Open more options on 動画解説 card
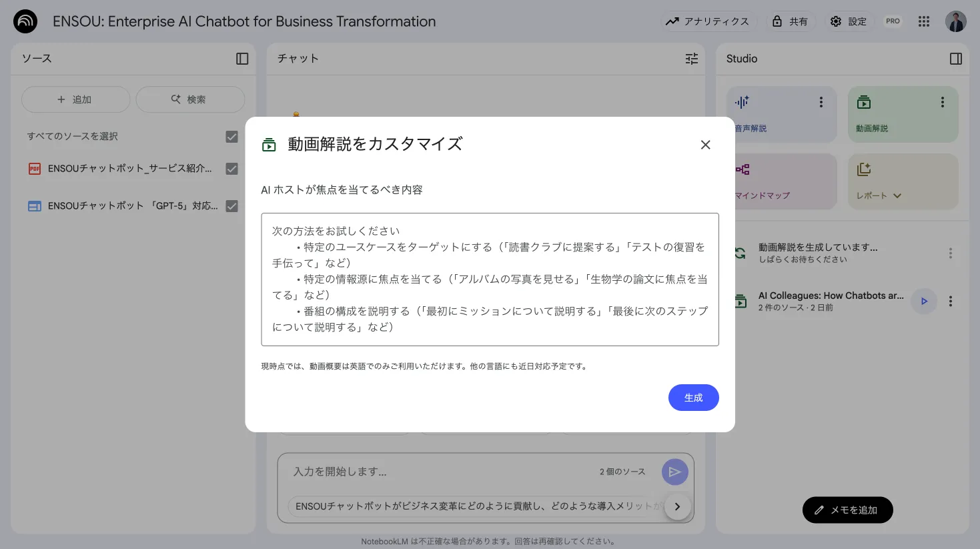The height and width of the screenshot is (549, 980). tap(943, 102)
